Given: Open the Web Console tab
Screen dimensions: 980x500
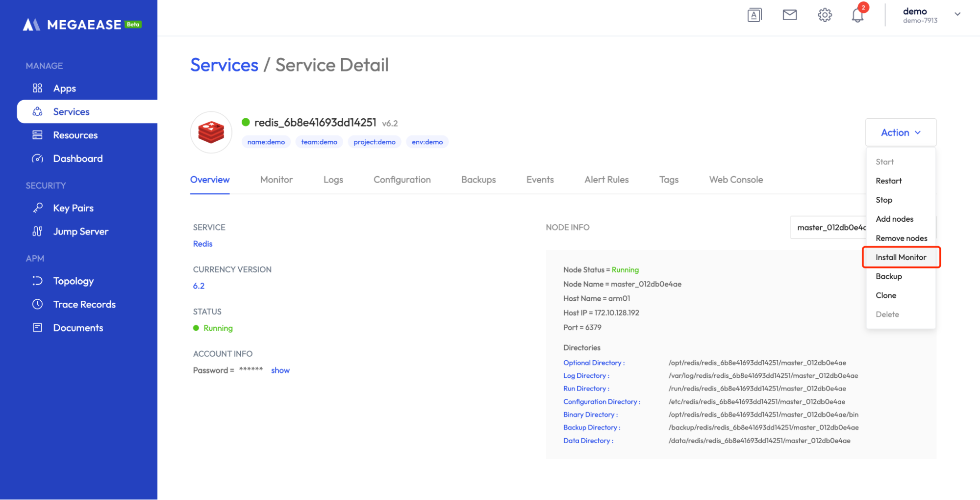Looking at the screenshot, I should click(x=736, y=180).
